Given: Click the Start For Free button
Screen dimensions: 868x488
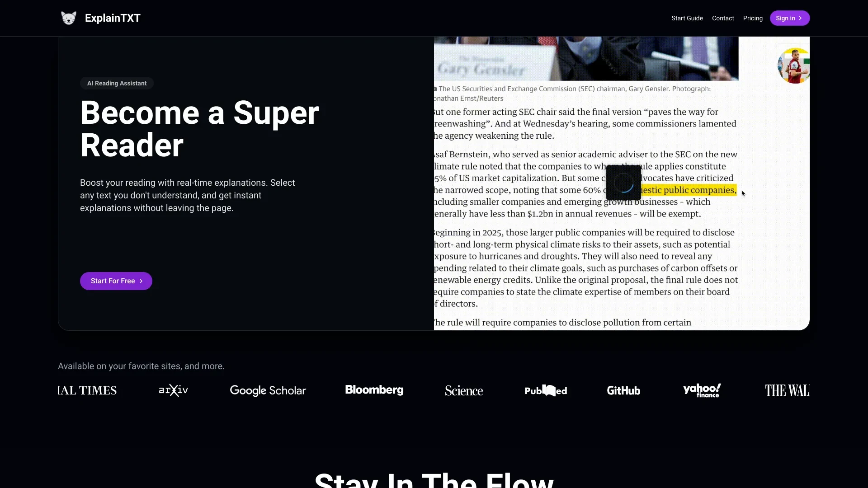Looking at the screenshot, I should pyautogui.click(x=116, y=281).
